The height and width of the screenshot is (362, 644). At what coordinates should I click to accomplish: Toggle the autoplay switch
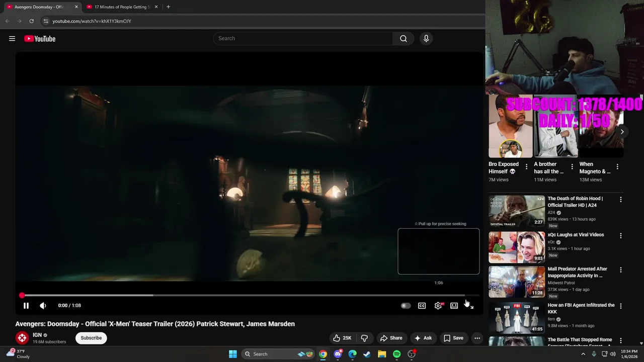click(x=406, y=305)
